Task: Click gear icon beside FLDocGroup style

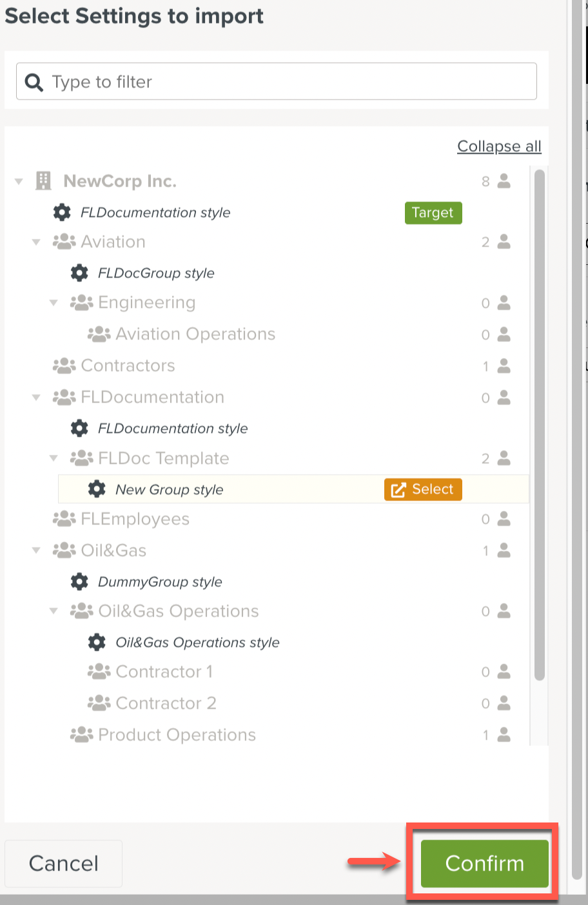Action: point(79,273)
